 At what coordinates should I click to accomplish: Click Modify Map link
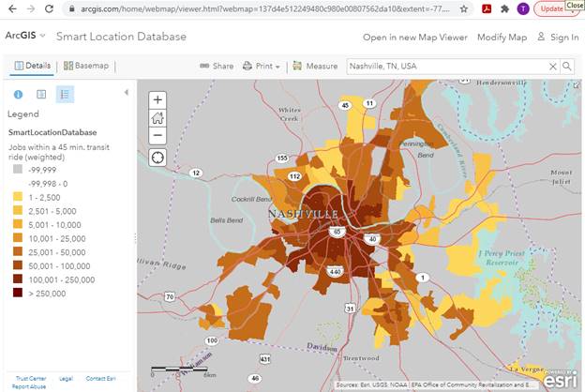click(x=502, y=38)
